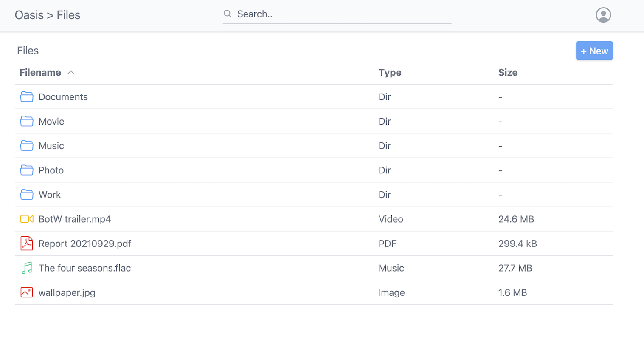Open the Music folder icon
644x340 pixels.
[x=26, y=145]
